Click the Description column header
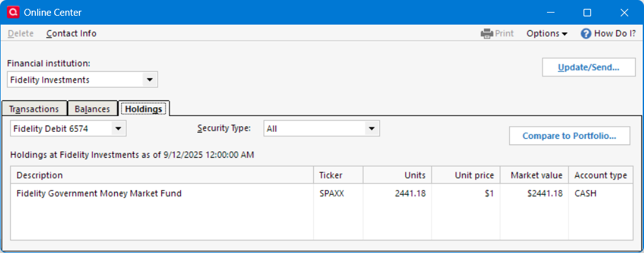 162,175
